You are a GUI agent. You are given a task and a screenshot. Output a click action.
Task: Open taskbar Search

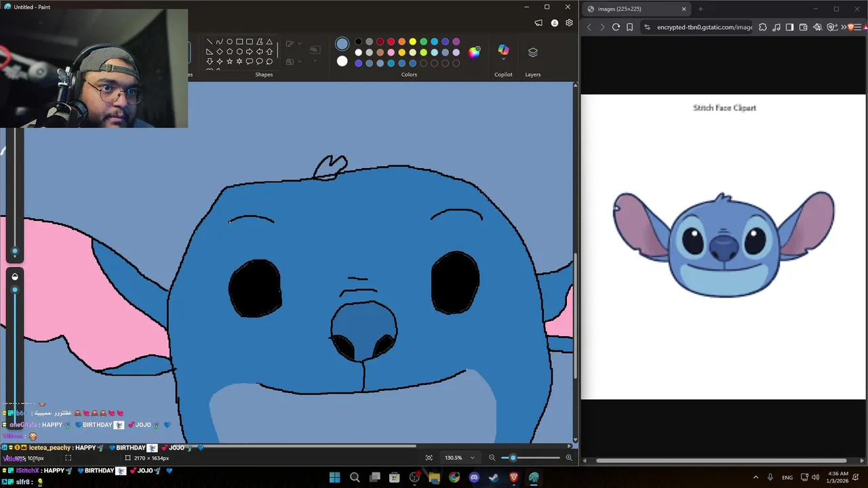point(355,478)
